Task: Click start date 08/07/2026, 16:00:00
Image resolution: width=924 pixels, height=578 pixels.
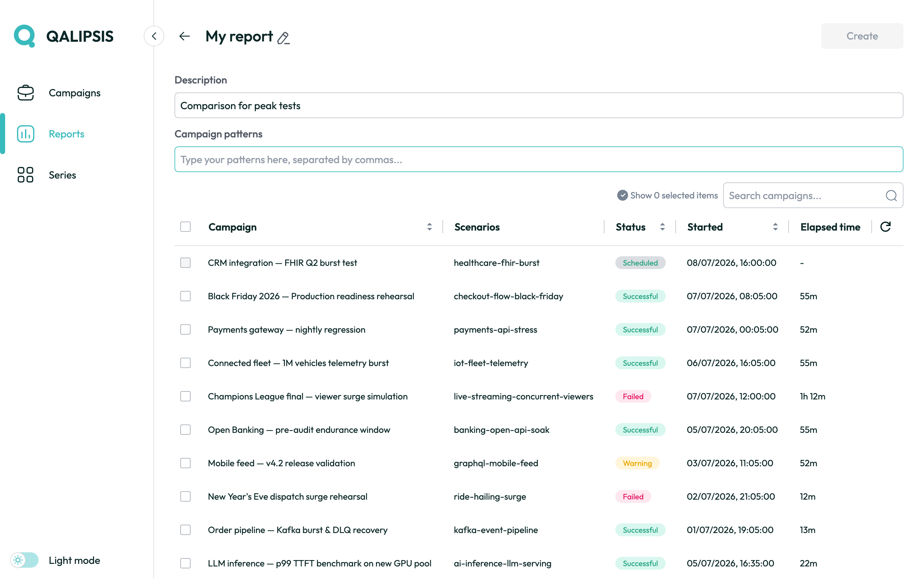Action: (x=731, y=263)
